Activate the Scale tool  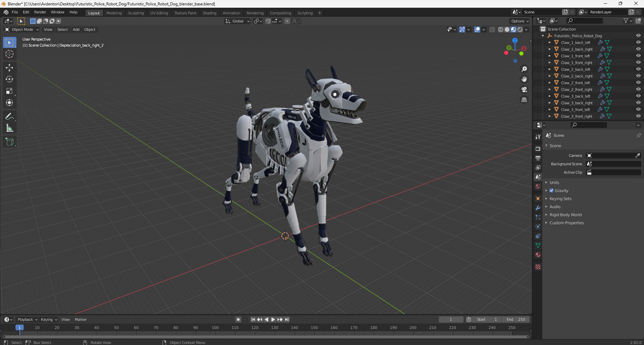point(9,91)
